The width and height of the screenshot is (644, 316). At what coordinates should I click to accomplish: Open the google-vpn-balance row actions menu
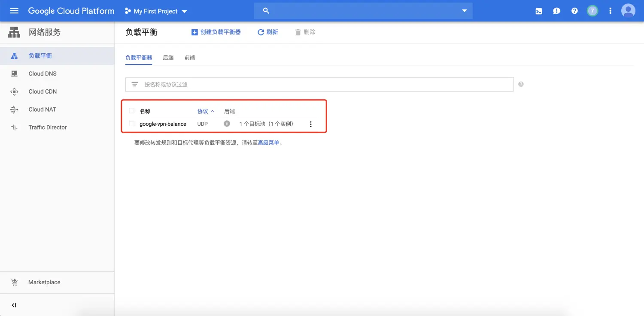point(310,124)
